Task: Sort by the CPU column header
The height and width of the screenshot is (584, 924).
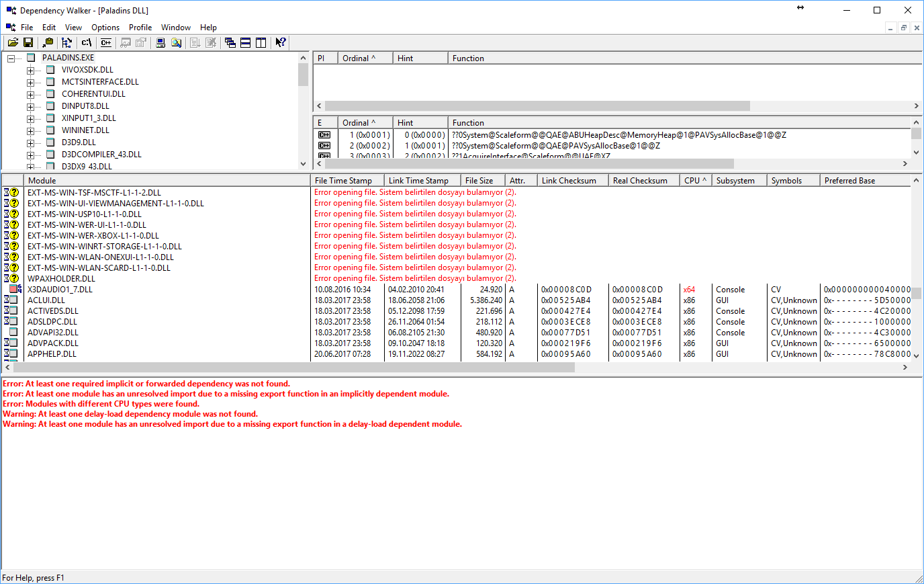Action: tap(696, 180)
